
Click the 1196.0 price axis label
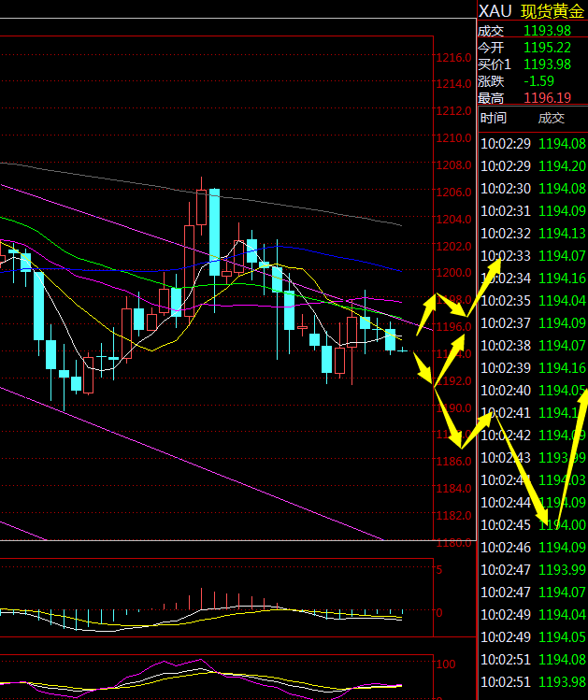tap(453, 327)
